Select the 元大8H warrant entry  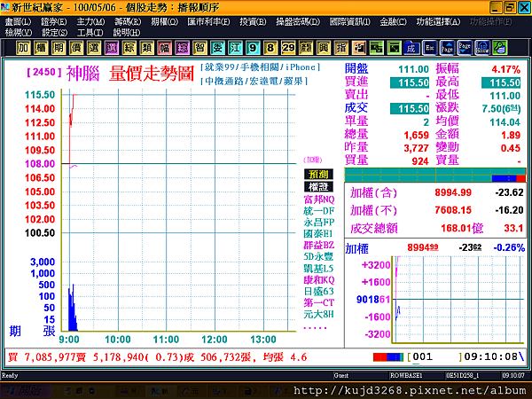pos(319,314)
